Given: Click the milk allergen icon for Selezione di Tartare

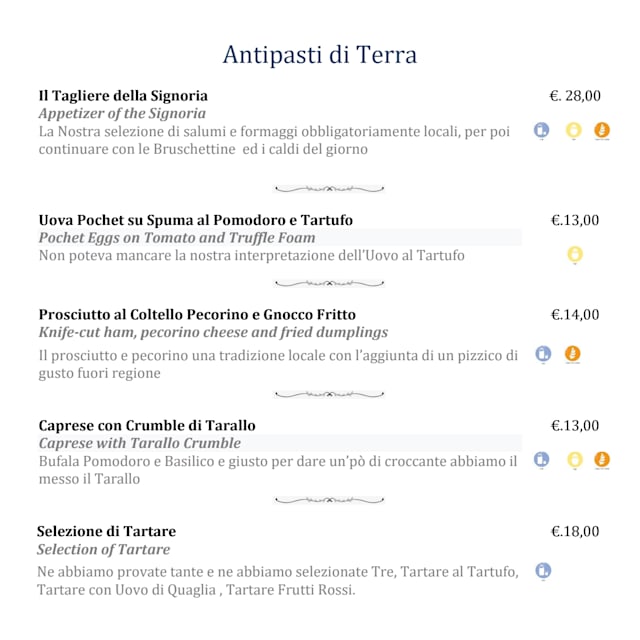Looking at the screenshot, I should pos(543,571).
